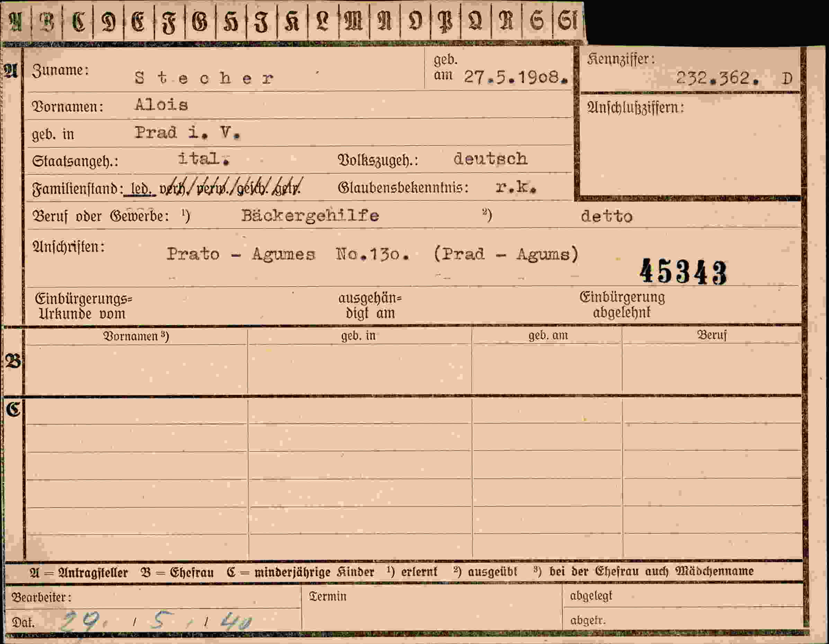Click the 'Einbürgerung abgelehnt' label

(x=622, y=305)
